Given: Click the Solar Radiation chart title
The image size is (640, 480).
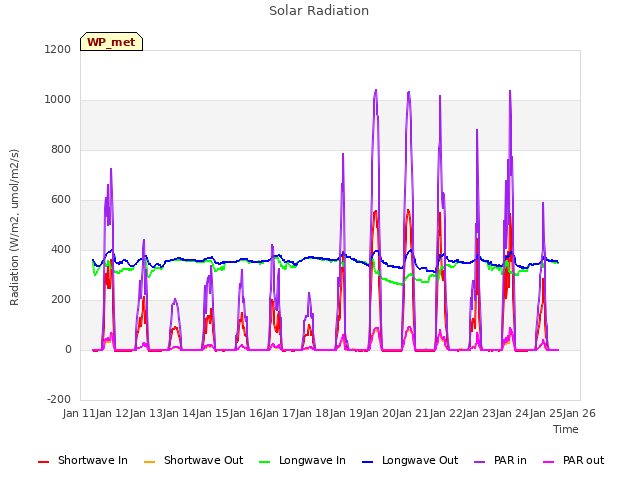Looking at the screenshot, I should point(319,11).
